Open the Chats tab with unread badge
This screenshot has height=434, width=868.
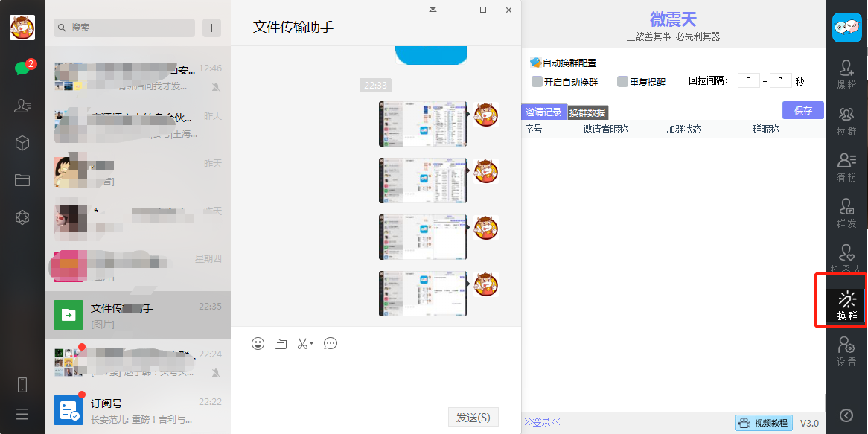pyautogui.click(x=22, y=68)
